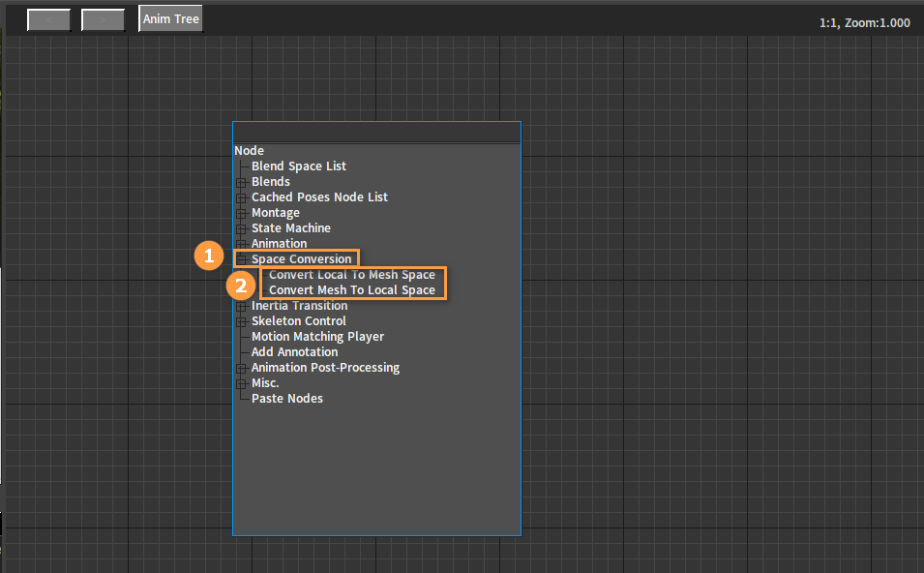924x573 pixels.
Task: Expand the Montage category plus icon
Action: [241, 213]
